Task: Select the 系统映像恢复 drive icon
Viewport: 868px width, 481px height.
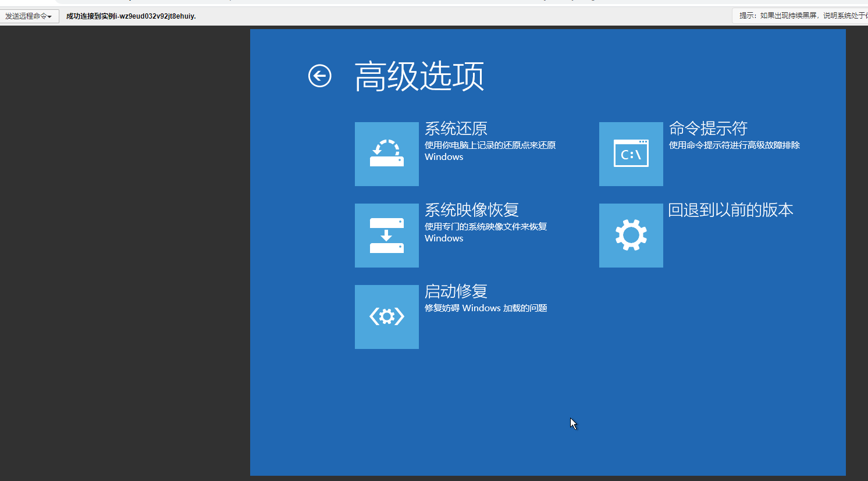Action: 386,236
